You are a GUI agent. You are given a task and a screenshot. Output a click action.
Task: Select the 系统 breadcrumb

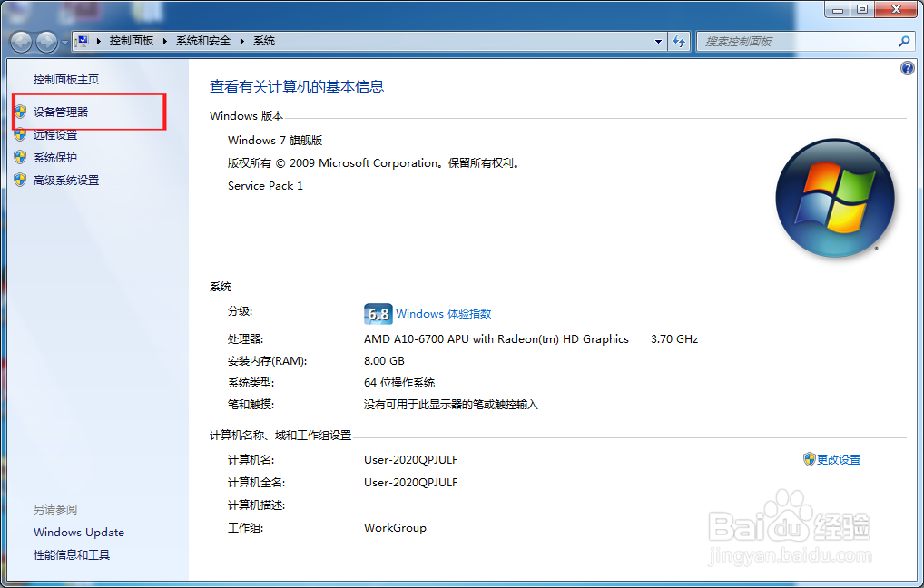pyautogui.click(x=264, y=41)
